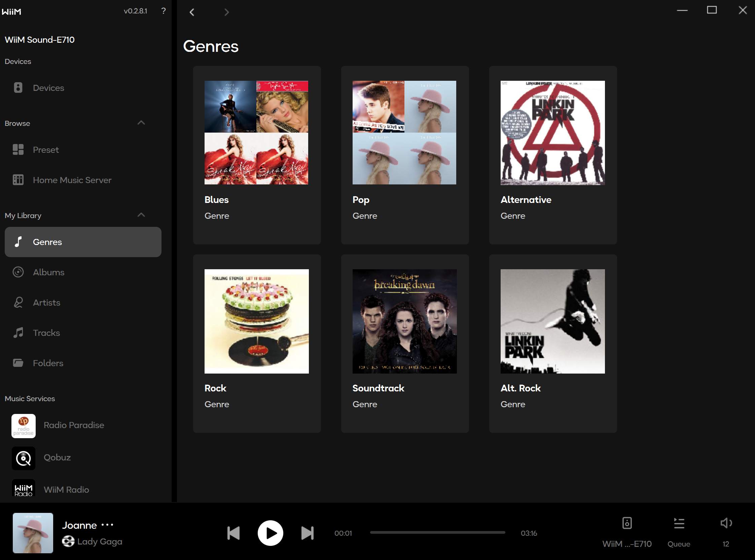
Task: Click the volume value 12
Action: [726, 544]
